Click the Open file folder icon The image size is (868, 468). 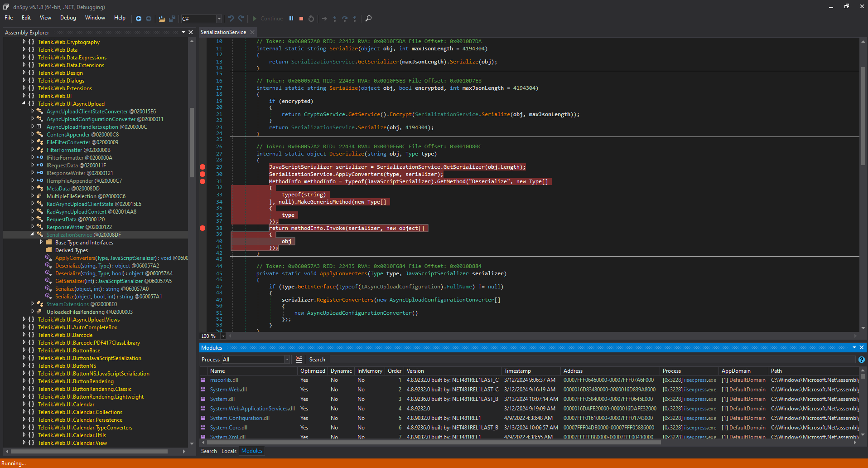click(x=162, y=19)
